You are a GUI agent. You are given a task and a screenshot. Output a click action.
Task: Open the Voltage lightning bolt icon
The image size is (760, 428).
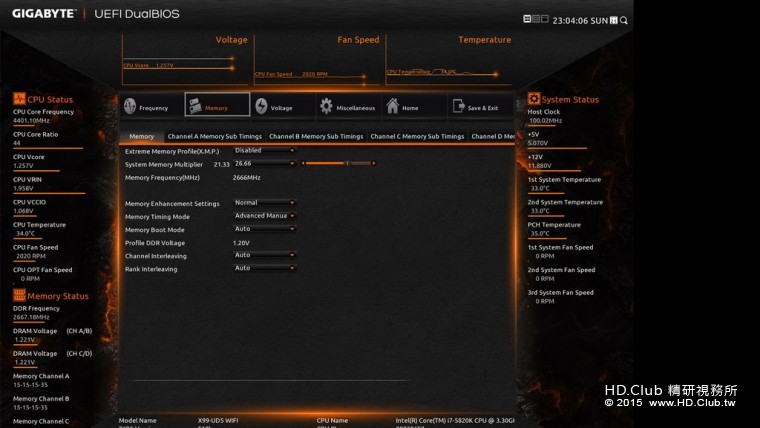(261, 106)
